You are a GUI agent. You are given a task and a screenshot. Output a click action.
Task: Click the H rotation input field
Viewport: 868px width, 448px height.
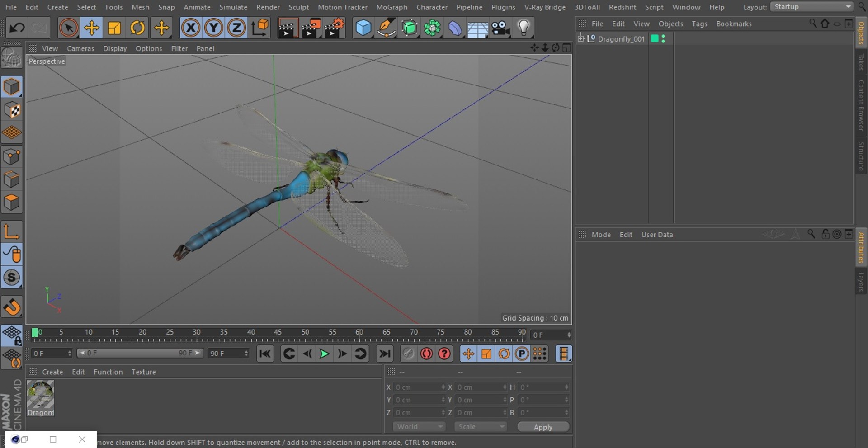coord(543,387)
